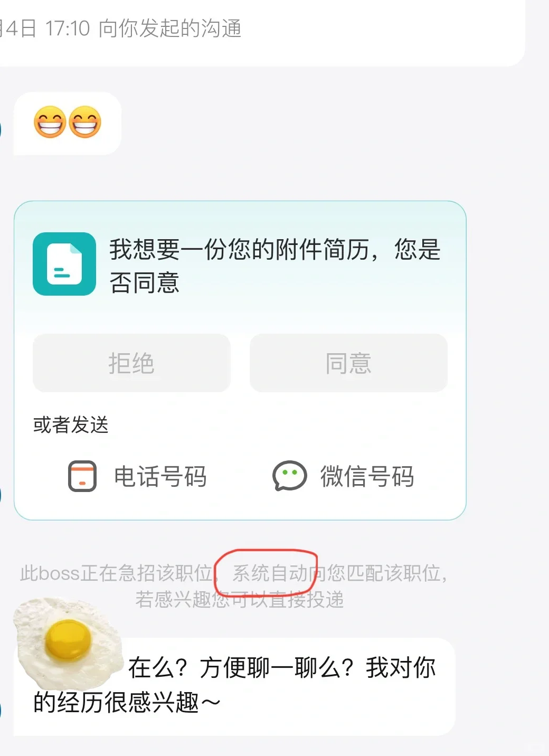Tap 若感兴趣您可以直接投递 hint text
The image size is (549, 756).
point(240,600)
